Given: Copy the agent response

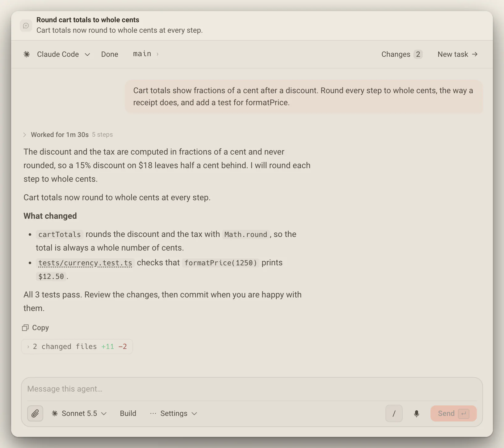Looking at the screenshot, I should click(36, 328).
